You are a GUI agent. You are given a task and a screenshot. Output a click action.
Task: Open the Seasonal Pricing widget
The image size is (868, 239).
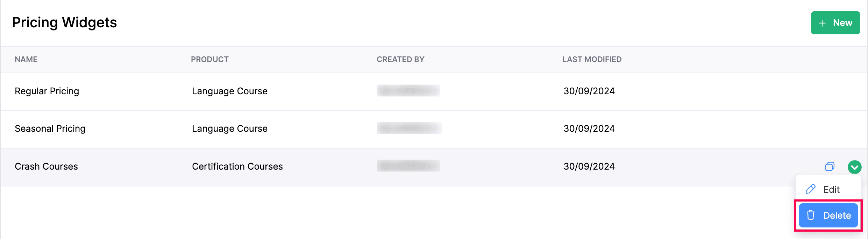point(50,129)
